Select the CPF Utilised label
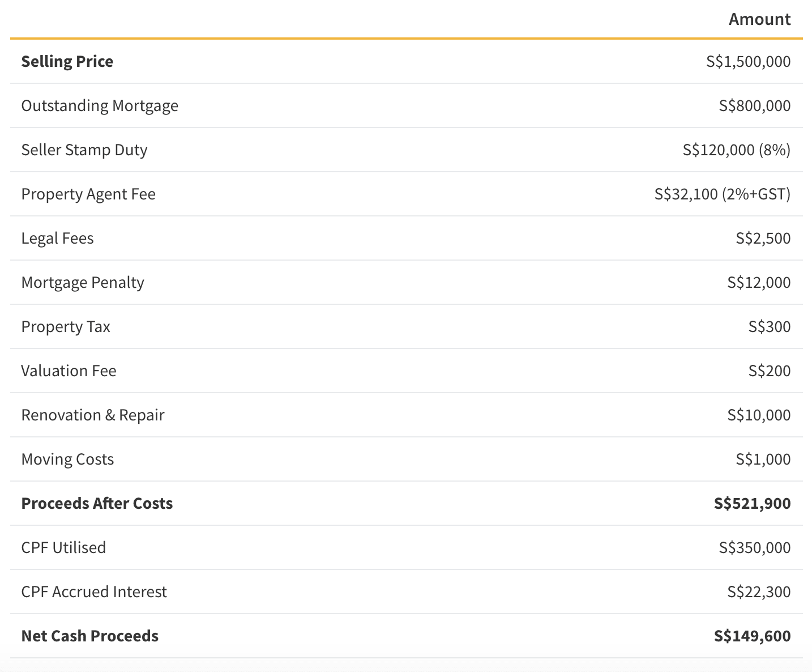This screenshot has width=812, height=672. [63, 547]
